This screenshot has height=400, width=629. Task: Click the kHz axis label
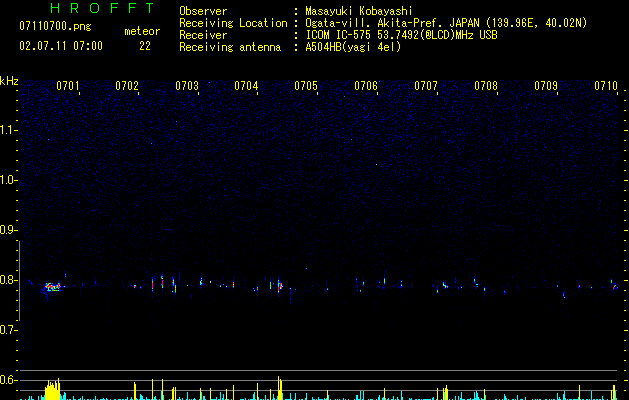pos(9,81)
